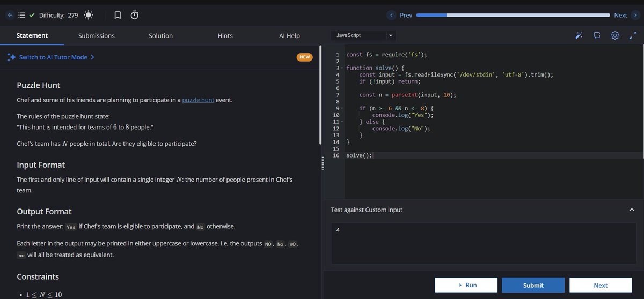Click the console.log("Yes") line
644x299 pixels.
(403, 115)
